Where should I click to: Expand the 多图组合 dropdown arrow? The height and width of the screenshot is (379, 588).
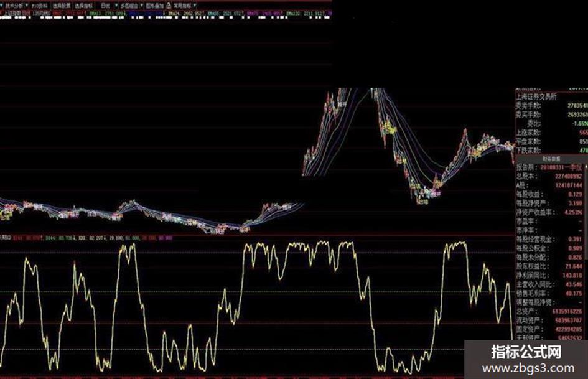click(142, 6)
